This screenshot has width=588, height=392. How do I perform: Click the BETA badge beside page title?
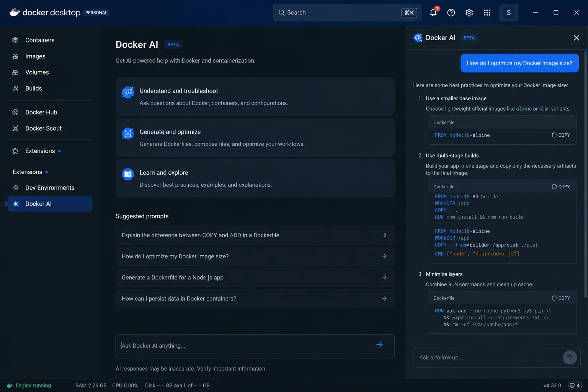tap(173, 45)
